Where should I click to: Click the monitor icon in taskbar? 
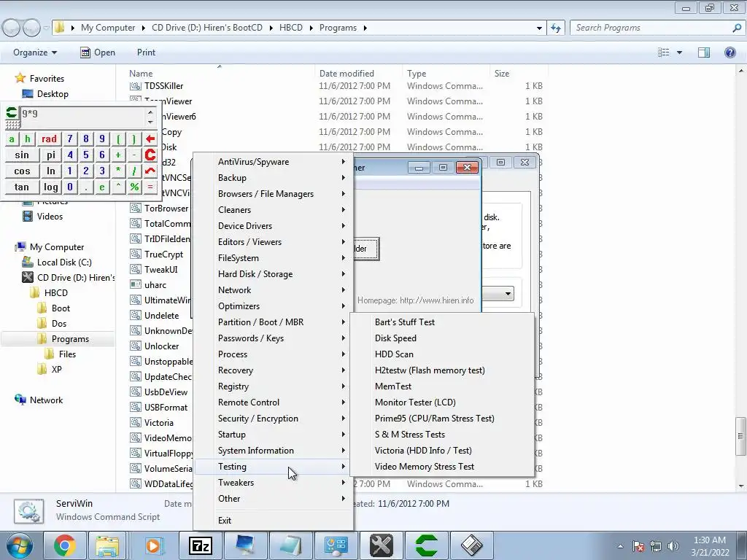245,545
